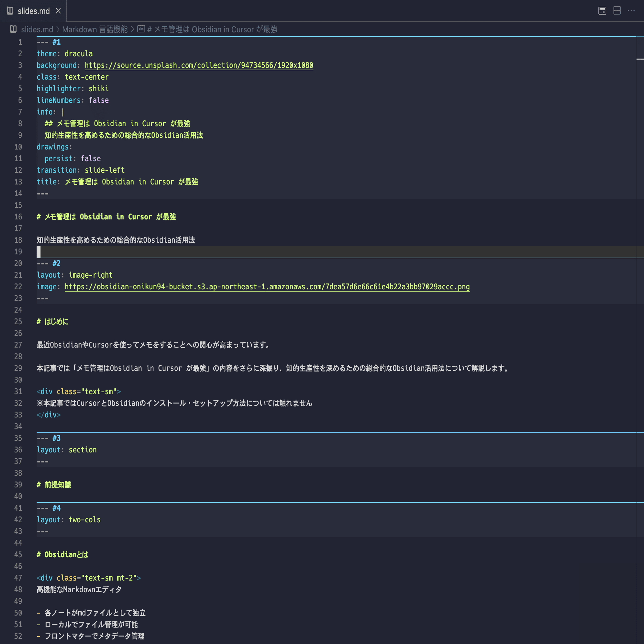Click line 9 under info starting with 知的生産性
This screenshot has width=644, height=644.
[x=124, y=135]
